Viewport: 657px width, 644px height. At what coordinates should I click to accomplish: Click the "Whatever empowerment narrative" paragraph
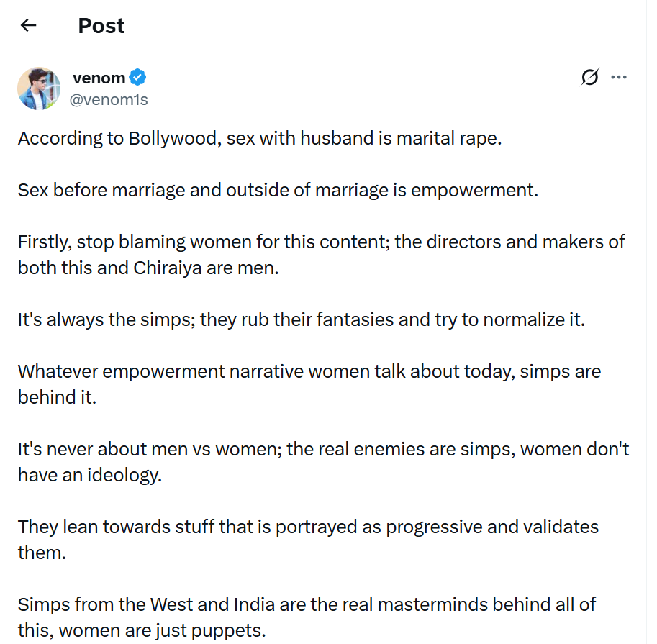click(x=309, y=384)
